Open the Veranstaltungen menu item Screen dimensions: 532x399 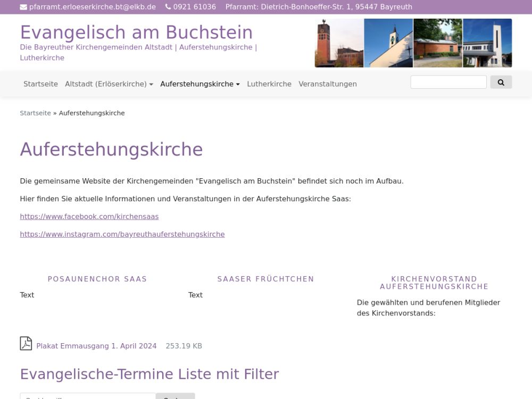coord(328,84)
